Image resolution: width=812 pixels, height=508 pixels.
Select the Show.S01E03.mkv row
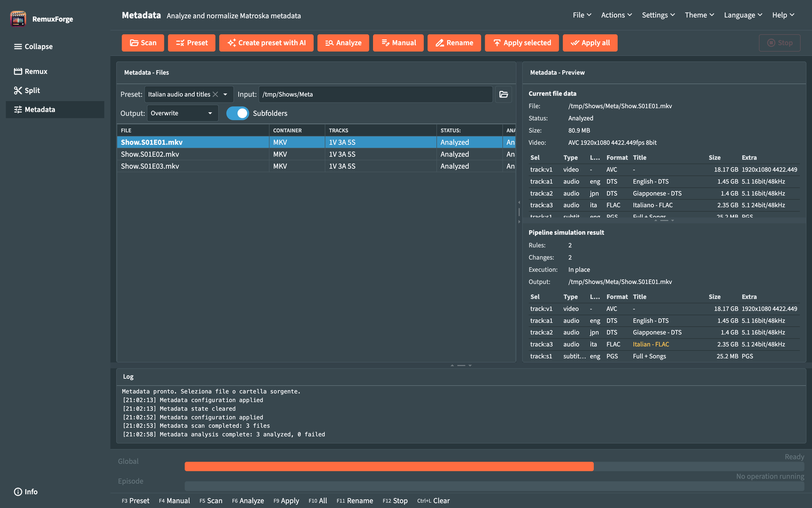pyautogui.click(x=316, y=166)
